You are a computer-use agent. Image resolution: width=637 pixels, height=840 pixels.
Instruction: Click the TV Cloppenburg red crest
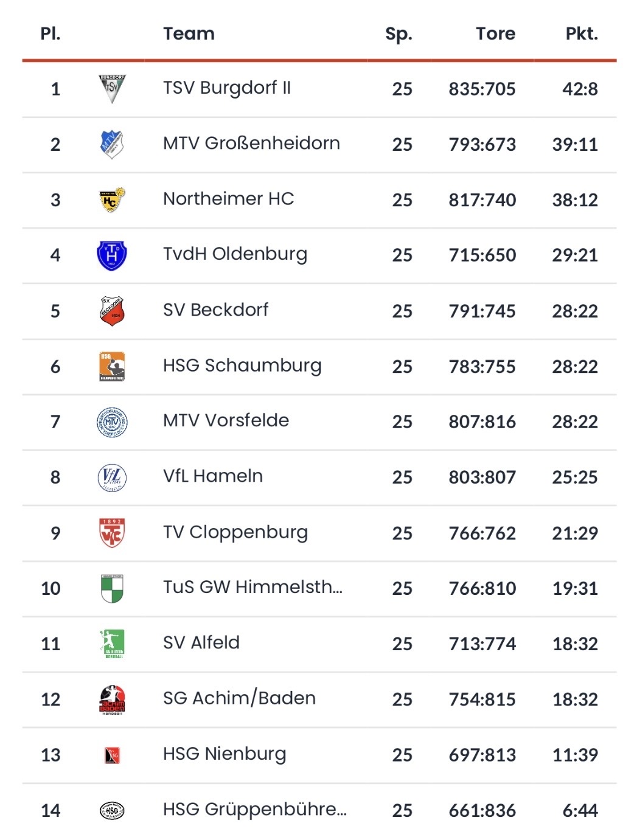tap(112, 533)
